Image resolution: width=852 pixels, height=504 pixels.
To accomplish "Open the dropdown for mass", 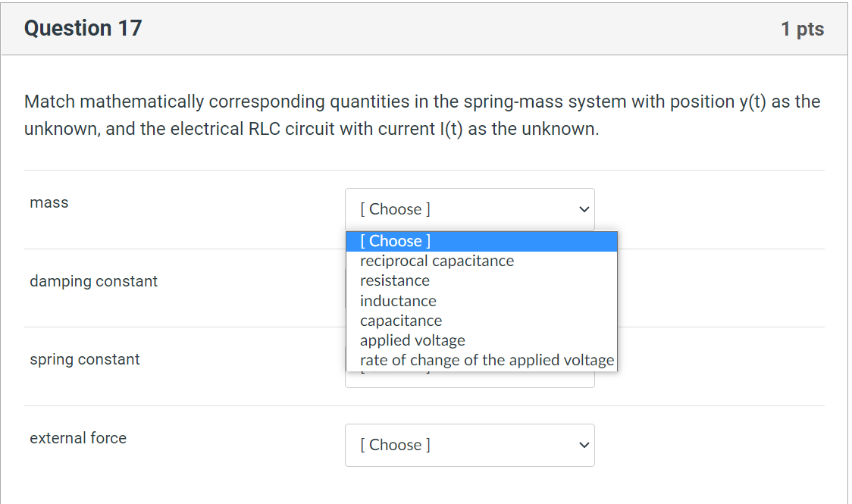I will (x=470, y=209).
